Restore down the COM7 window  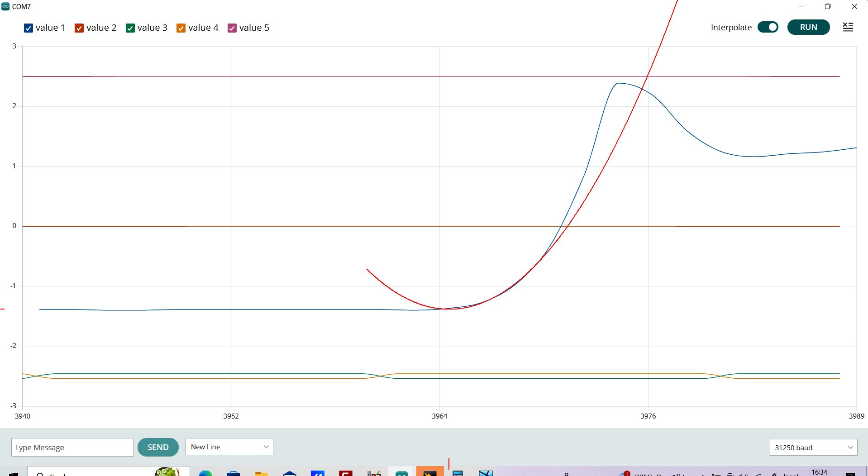coord(827,6)
